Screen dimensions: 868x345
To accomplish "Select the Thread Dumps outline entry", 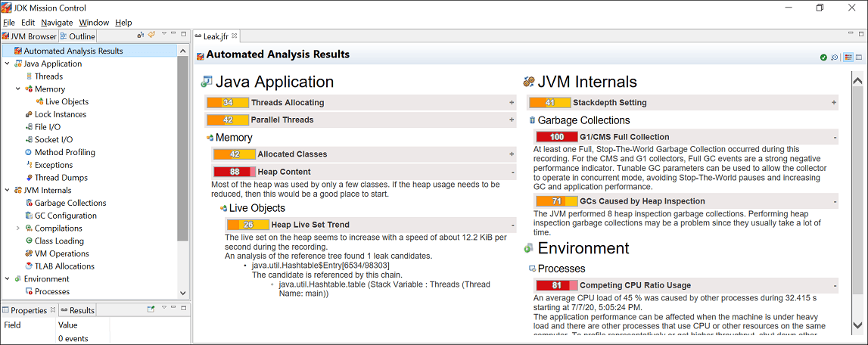I will [x=61, y=178].
